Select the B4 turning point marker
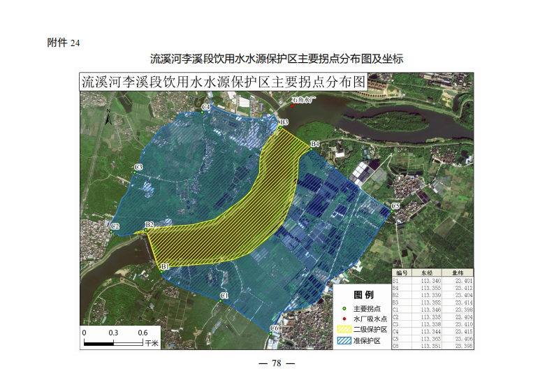Viewport: 554px width, 392px height. pyautogui.click(x=309, y=147)
